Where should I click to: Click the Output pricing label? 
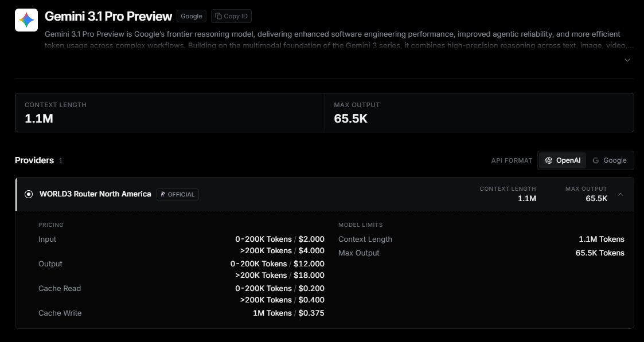[50, 264]
